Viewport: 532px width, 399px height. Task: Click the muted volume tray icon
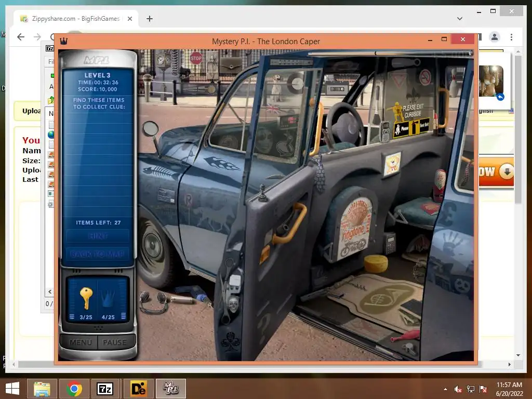pos(458,389)
